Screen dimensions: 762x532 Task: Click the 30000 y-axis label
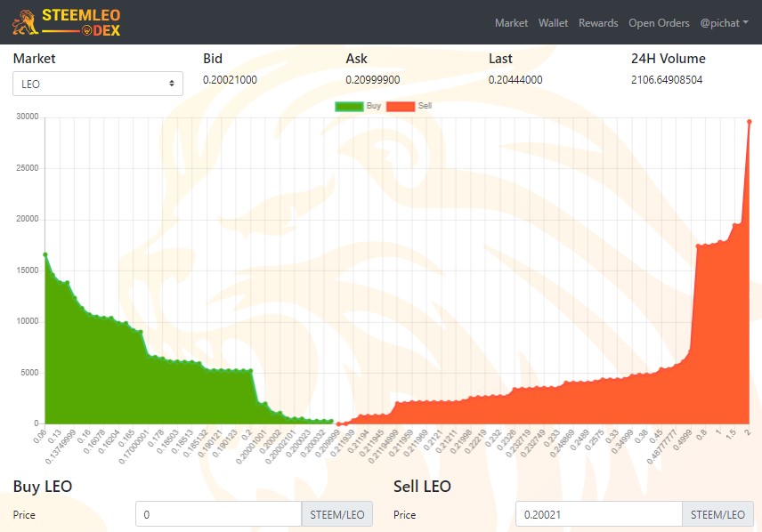pyautogui.click(x=28, y=117)
